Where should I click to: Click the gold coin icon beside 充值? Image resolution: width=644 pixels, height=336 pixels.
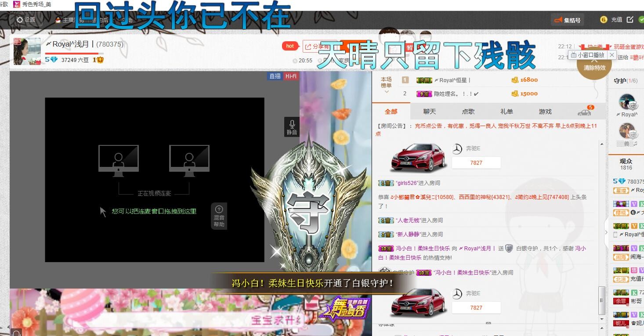(x=604, y=19)
